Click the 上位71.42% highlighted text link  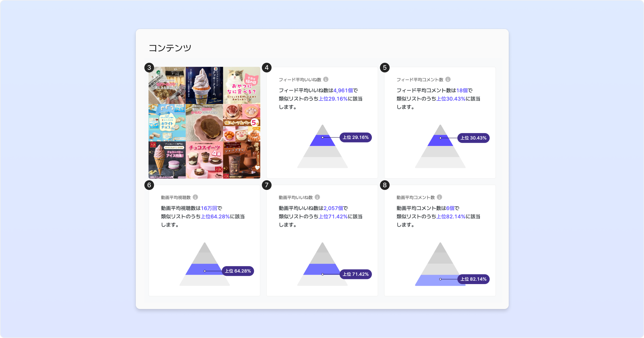pyautogui.click(x=333, y=216)
